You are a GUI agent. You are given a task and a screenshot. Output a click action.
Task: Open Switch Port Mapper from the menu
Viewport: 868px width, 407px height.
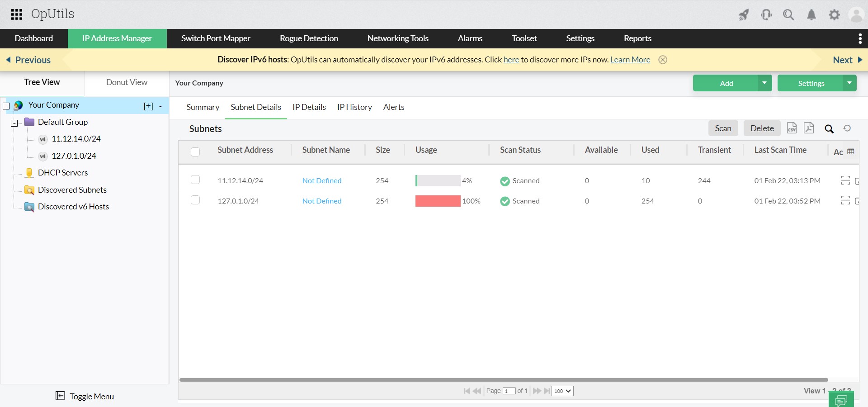(215, 38)
